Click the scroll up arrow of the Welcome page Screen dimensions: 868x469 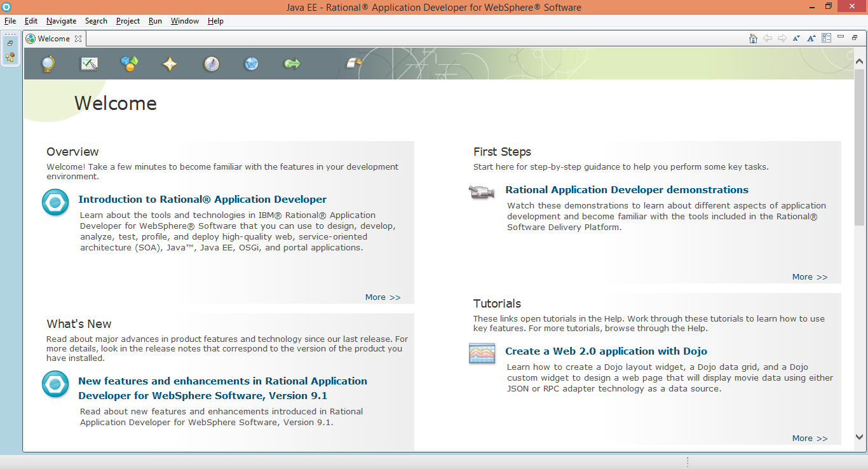(x=860, y=62)
